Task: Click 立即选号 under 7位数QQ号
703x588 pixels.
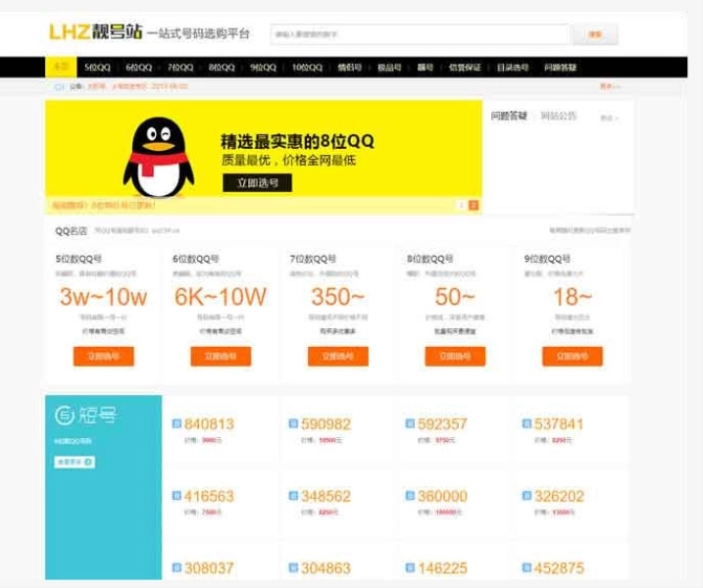Action: (x=338, y=357)
